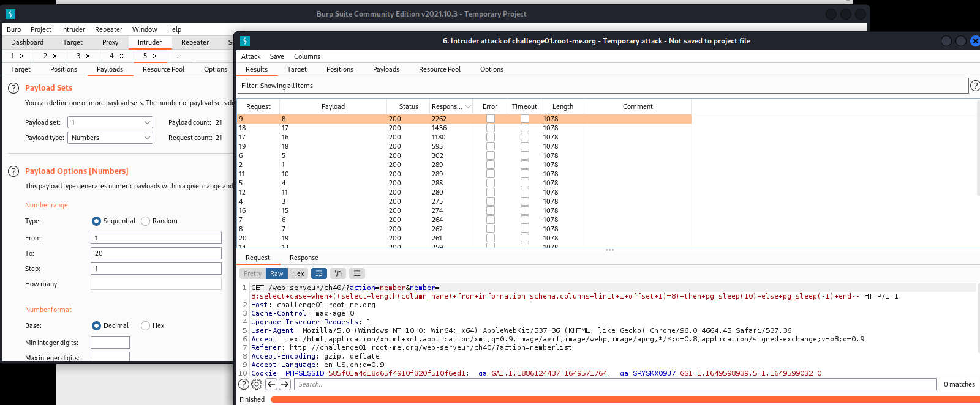Go to previous search match arrow

pos(271,384)
